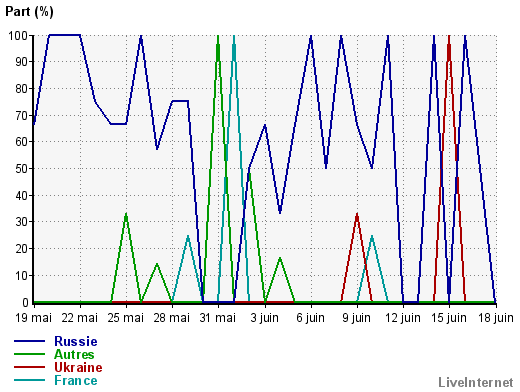Click the France legend label
This screenshot has height=392, width=520.
pos(76,380)
